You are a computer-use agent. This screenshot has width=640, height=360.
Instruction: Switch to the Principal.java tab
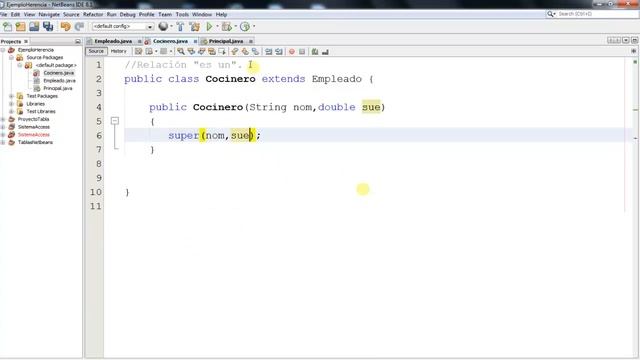point(226,41)
